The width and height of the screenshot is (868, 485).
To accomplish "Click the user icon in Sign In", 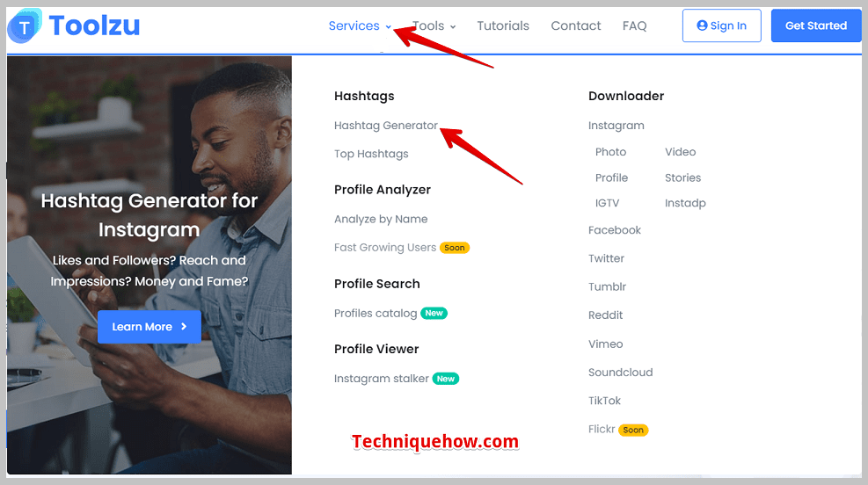I will [702, 25].
